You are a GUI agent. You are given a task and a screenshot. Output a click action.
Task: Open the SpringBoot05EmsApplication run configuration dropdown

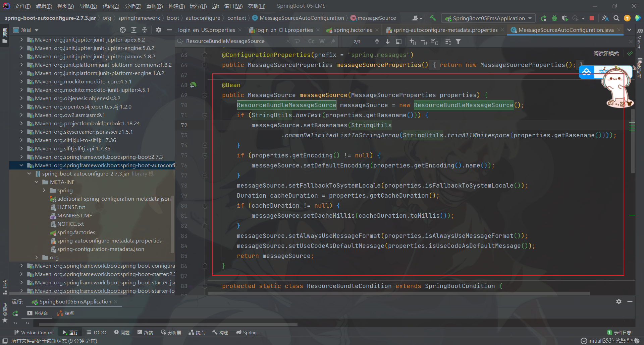pos(488,18)
